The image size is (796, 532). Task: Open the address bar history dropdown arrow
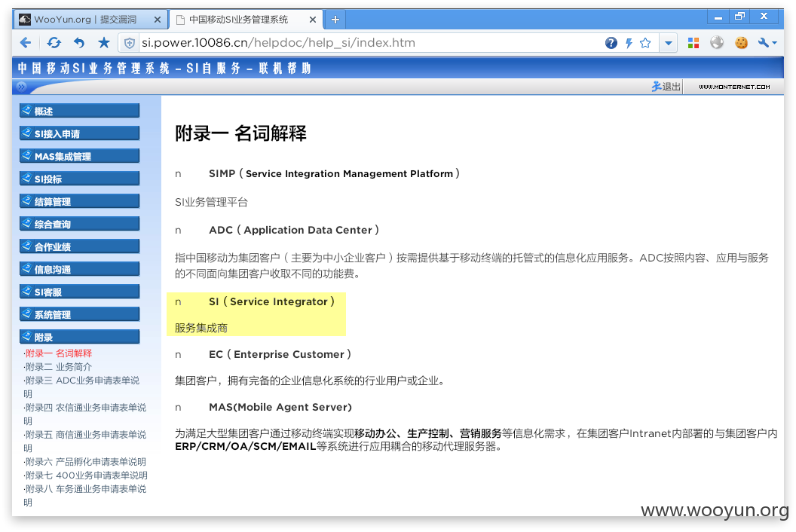pos(669,43)
